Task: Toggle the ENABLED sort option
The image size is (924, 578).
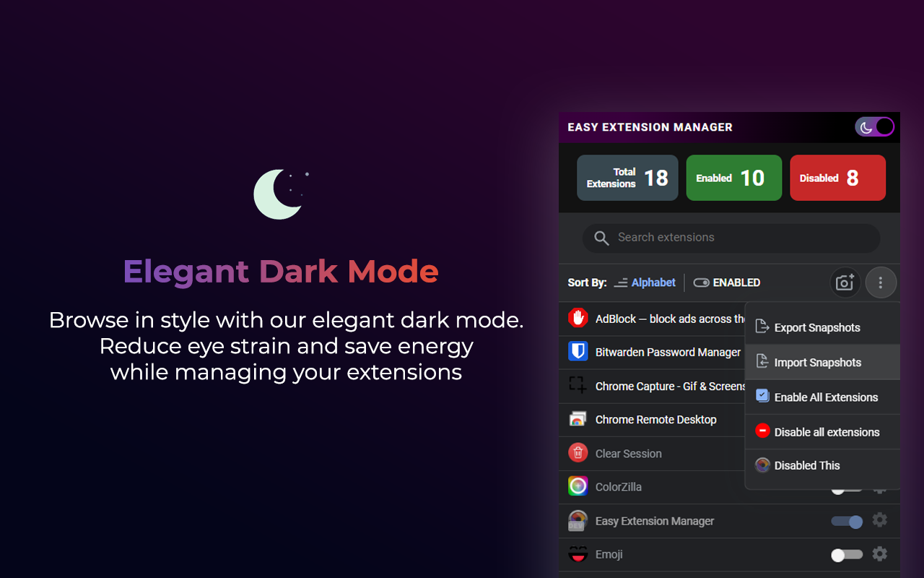Action: pyautogui.click(x=727, y=282)
